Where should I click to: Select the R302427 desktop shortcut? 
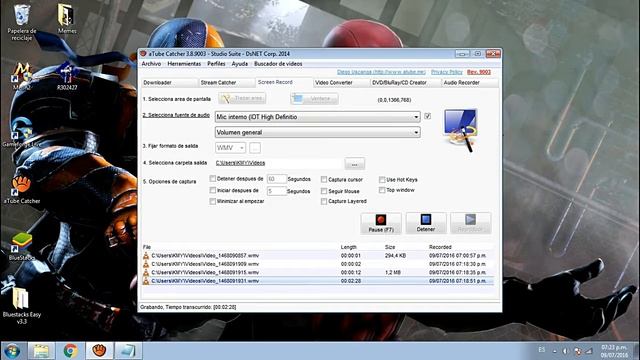tap(67, 76)
